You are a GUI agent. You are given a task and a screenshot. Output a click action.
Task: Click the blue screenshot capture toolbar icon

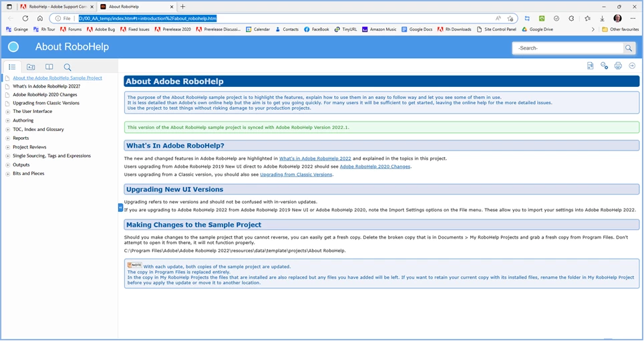[527, 19]
